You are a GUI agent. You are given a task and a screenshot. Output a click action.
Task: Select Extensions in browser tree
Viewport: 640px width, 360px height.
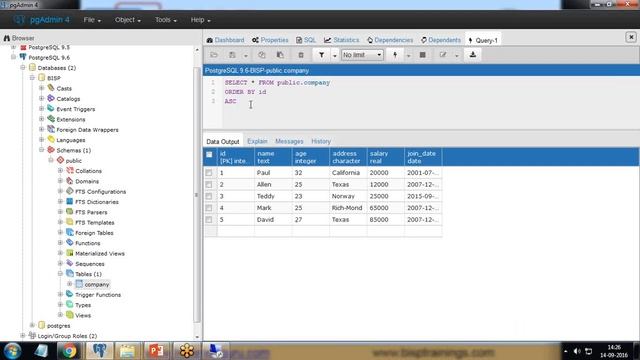pos(71,120)
